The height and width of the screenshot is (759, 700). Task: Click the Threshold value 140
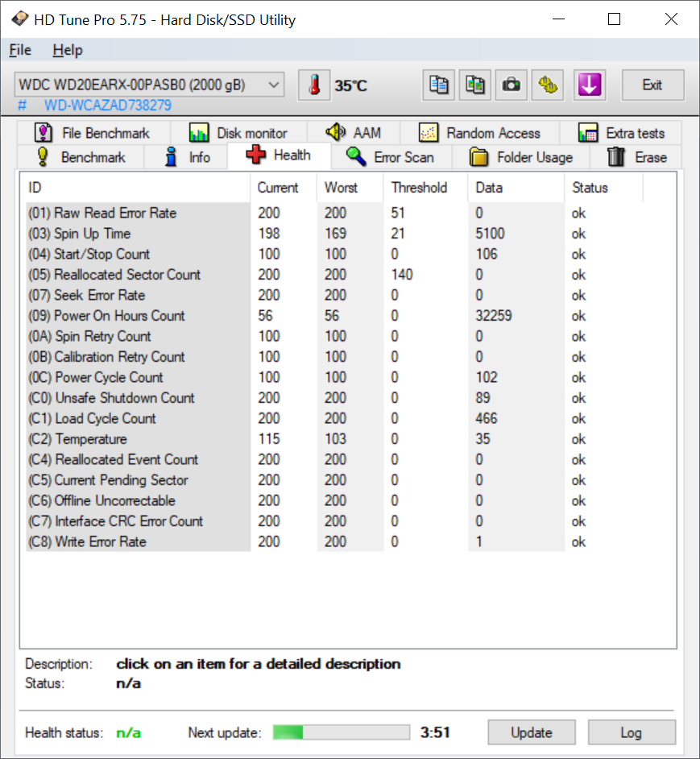(x=402, y=275)
